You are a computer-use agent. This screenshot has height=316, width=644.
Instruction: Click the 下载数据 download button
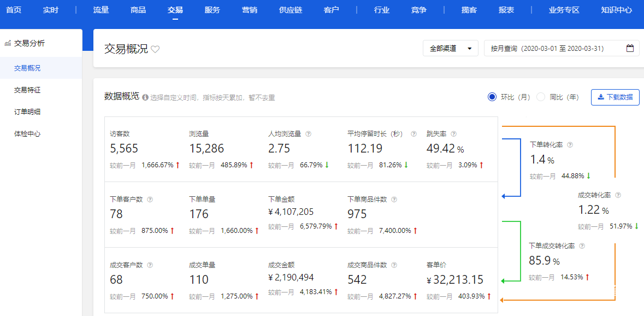(x=615, y=97)
